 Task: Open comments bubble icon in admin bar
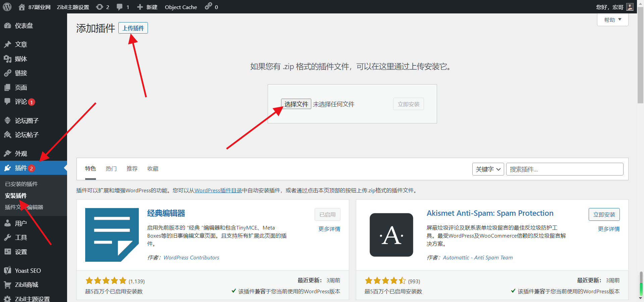pyautogui.click(x=119, y=7)
